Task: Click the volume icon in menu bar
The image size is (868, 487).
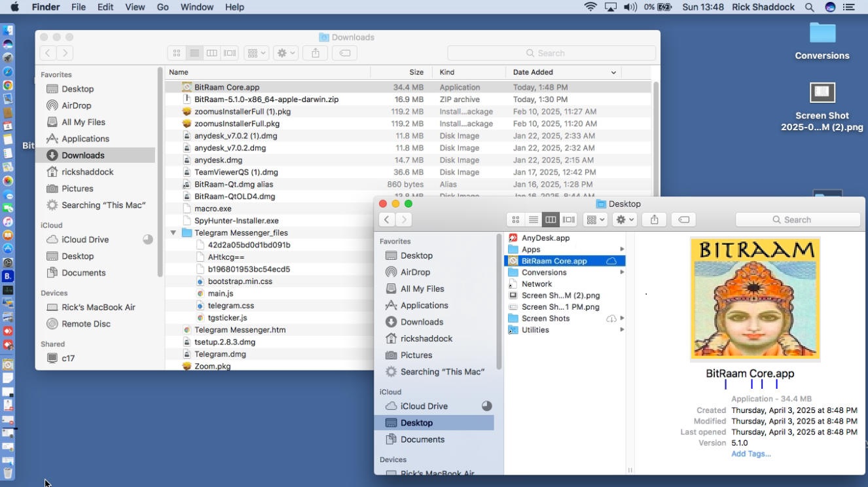Action: pos(630,7)
